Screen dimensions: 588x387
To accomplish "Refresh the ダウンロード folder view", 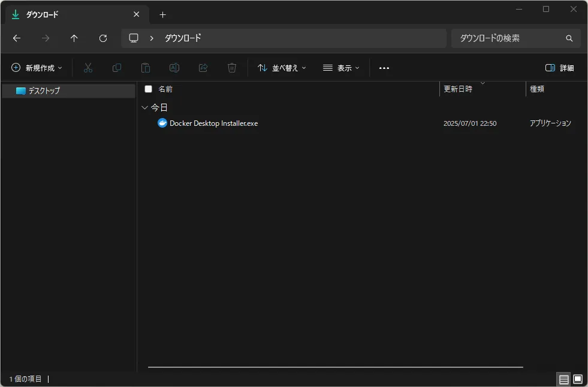I will [x=103, y=38].
